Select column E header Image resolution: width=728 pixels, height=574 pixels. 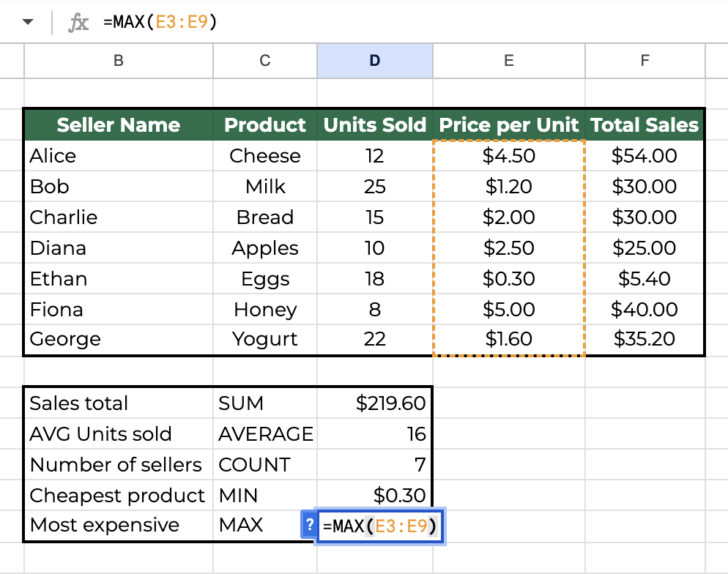click(508, 61)
